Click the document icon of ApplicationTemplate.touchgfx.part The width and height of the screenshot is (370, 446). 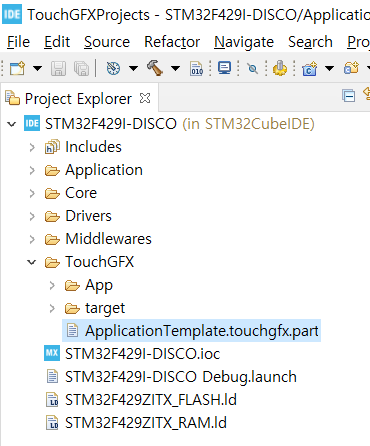pos(72,331)
